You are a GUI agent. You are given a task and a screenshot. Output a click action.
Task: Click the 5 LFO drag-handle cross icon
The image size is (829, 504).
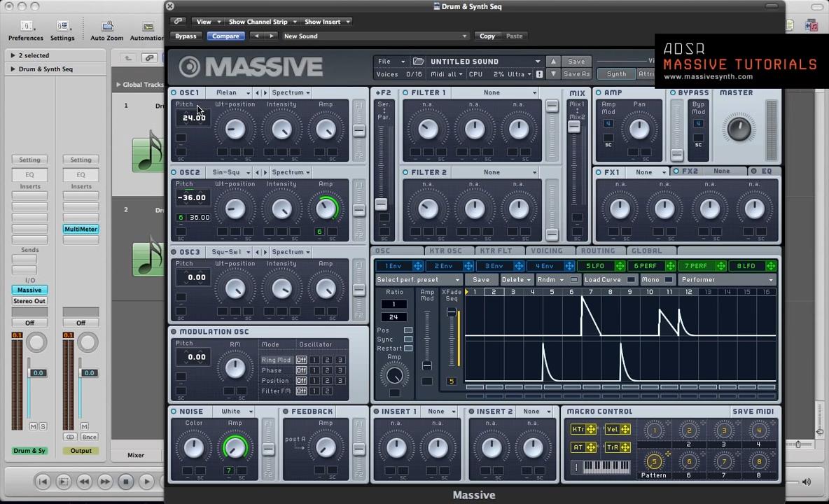click(620, 266)
